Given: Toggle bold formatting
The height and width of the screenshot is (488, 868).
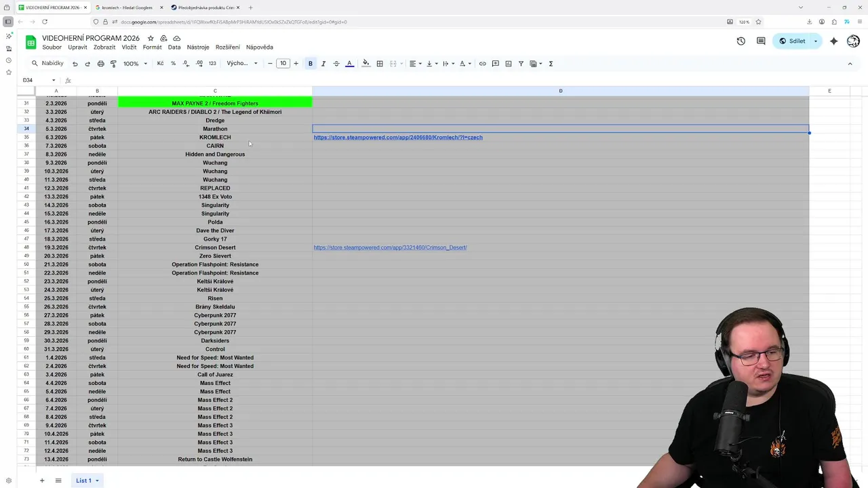Looking at the screenshot, I should click(x=311, y=64).
